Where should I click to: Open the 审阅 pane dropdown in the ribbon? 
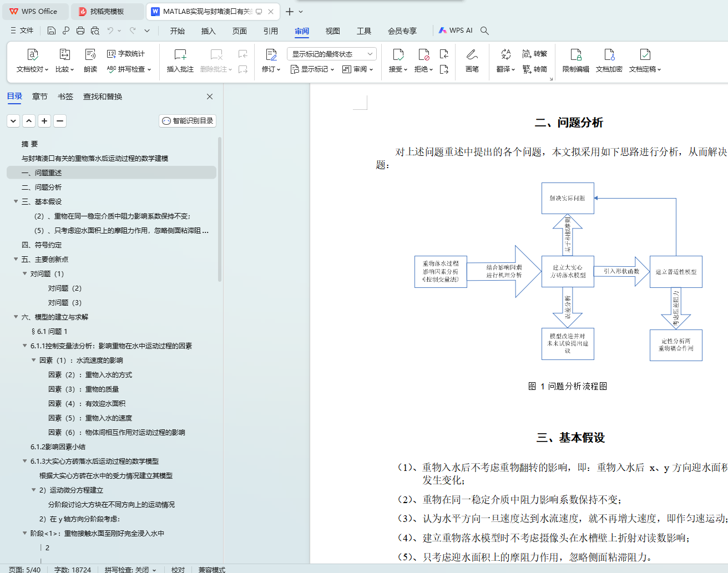358,69
